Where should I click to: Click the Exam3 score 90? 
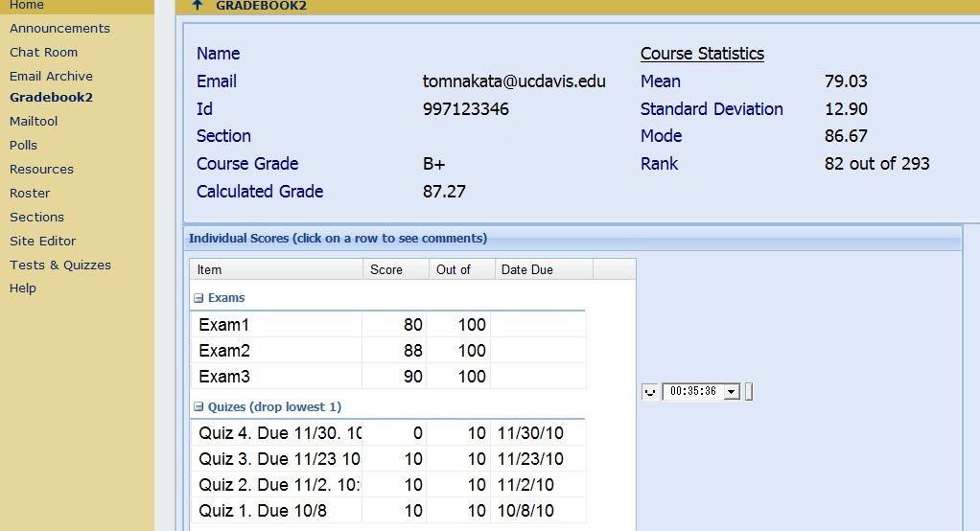click(413, 376)
